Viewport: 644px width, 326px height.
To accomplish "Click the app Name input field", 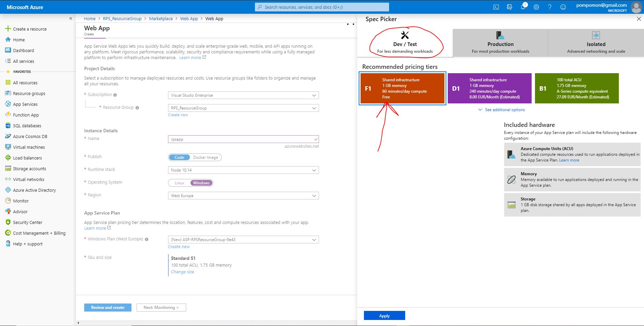I will pyautogui.click(x=243, y=139).
